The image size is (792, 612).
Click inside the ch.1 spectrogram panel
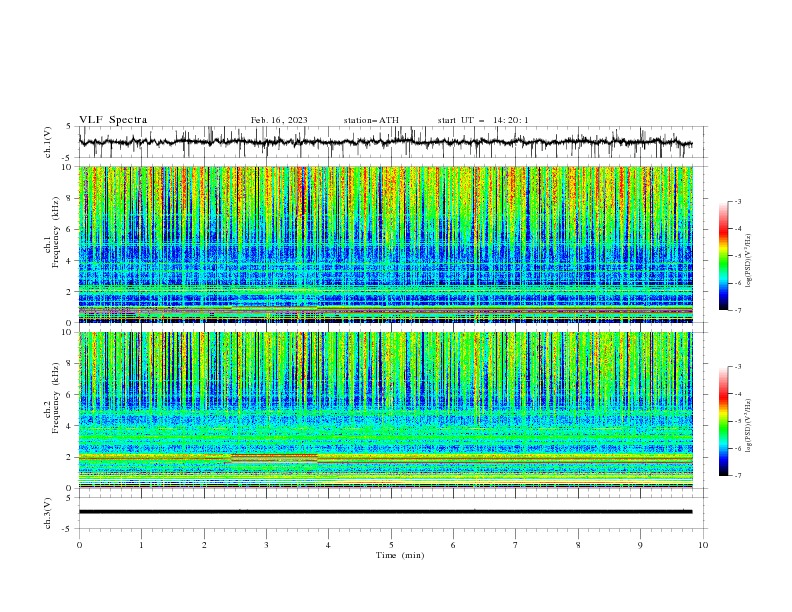(x=386, y=244)
